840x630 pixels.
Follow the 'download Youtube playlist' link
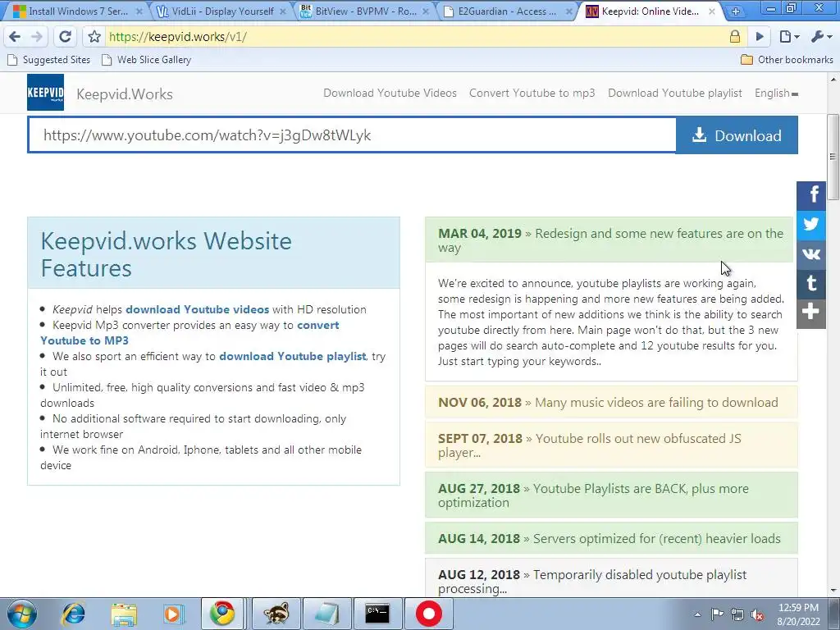(293, 356)
